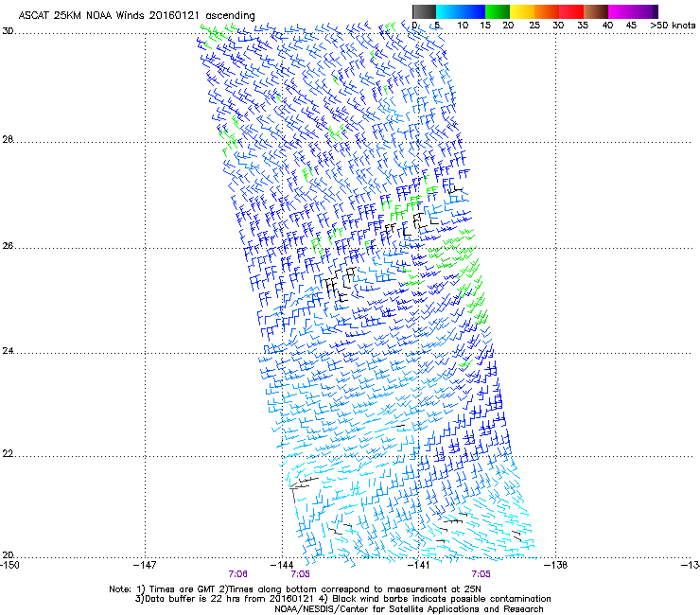This screenshot has width=700, height=615.
Task: Click the latitude label 22
Action: click(x=8, y=454)
